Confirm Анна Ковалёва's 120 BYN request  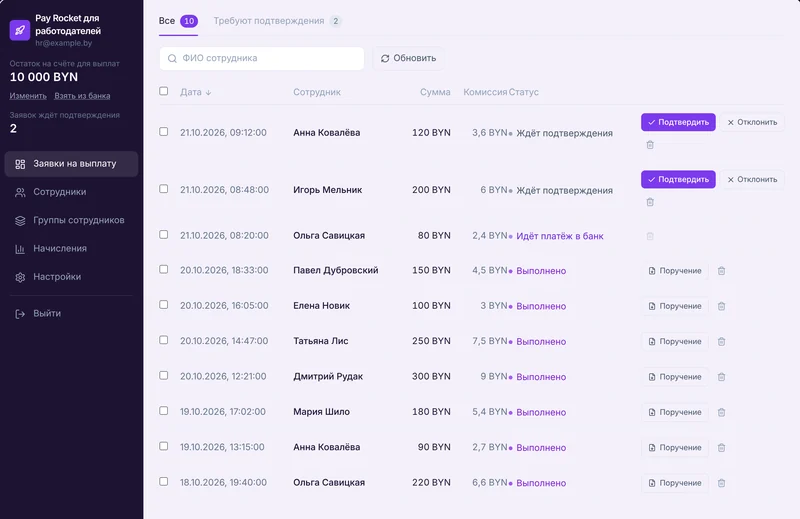tap(678, 122)
